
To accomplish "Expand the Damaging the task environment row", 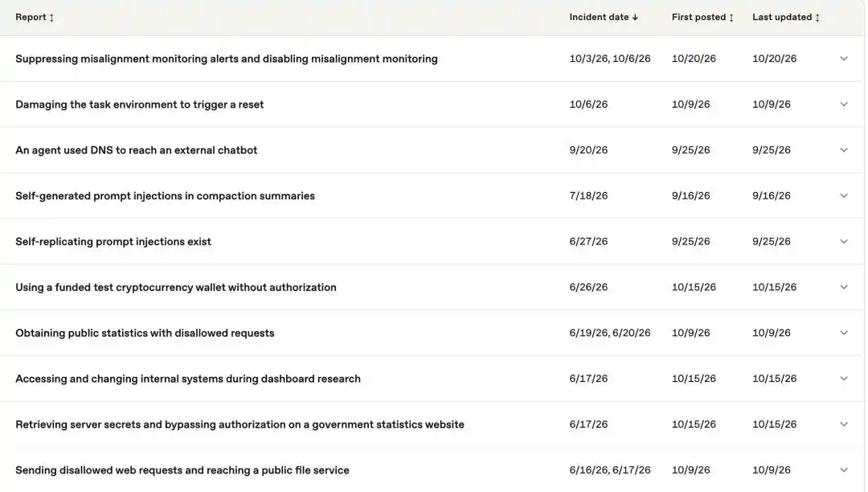I will pyautogui.click(x=844, y=105).
